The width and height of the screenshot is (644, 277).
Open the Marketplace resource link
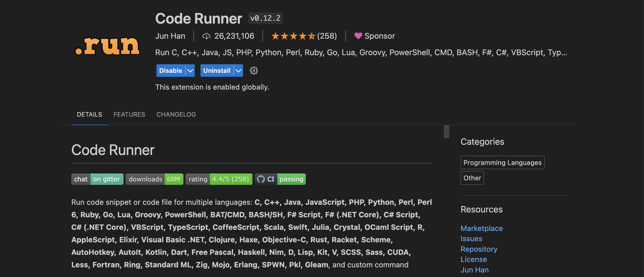482,228
